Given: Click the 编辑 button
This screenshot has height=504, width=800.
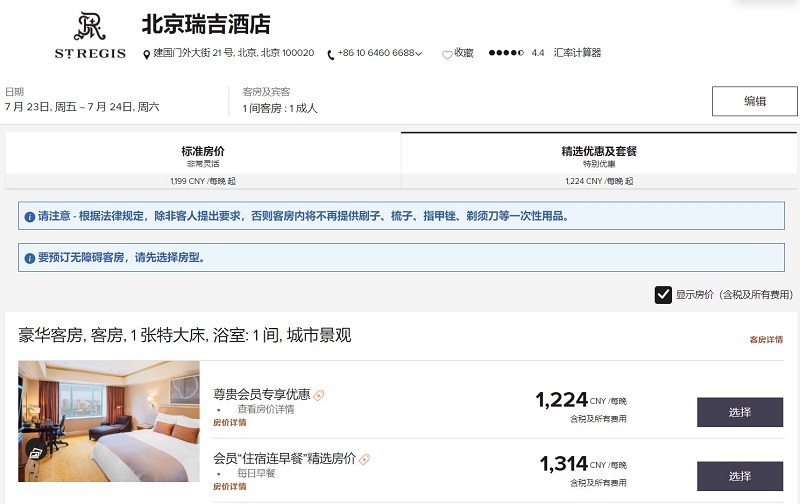Looking at the screenshot, I should pos(755,101).
